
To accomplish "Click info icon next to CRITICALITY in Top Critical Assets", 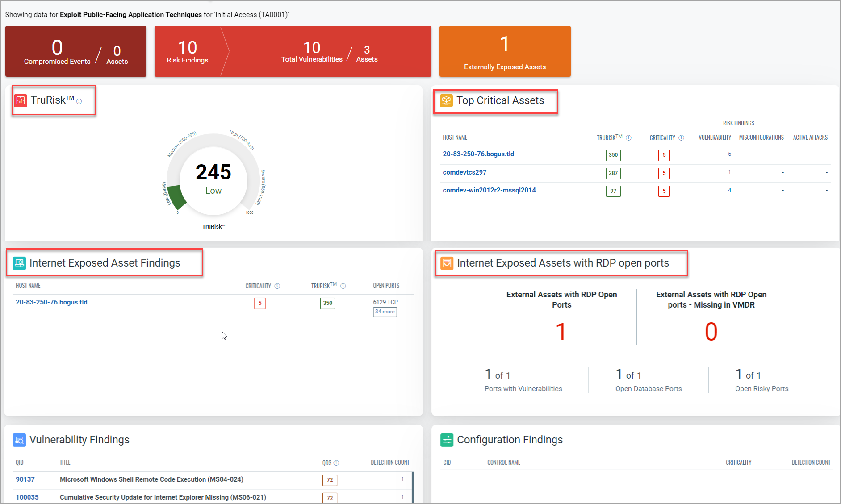I will pos(681,138).
